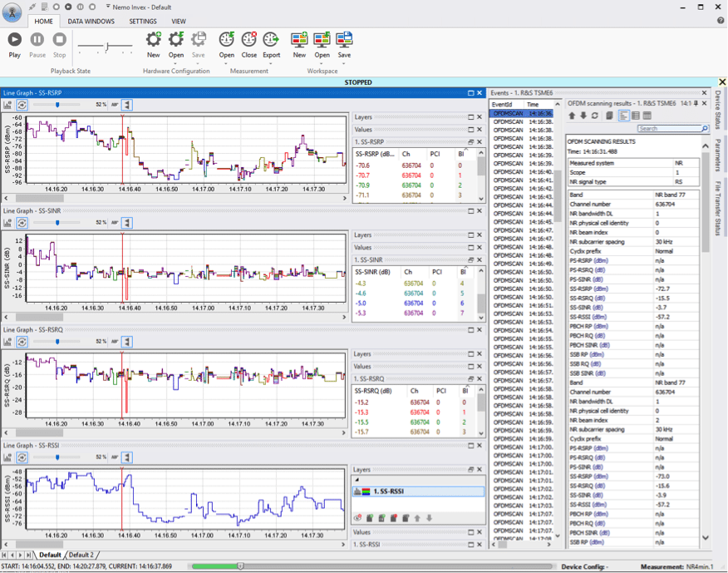Click the refresh icon in OFDM scanning results

pyautogui.click(x=595, y=116)
